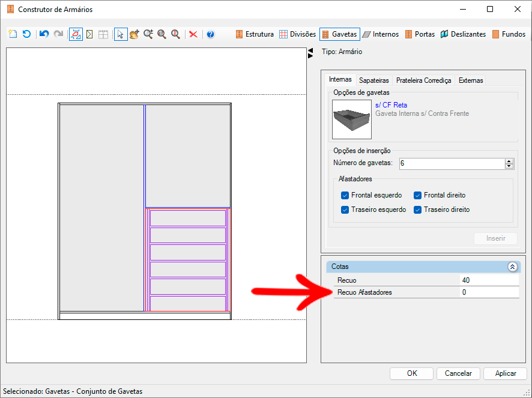
Task: Select the pointer selection tool
Action: (x=121, y=34)
